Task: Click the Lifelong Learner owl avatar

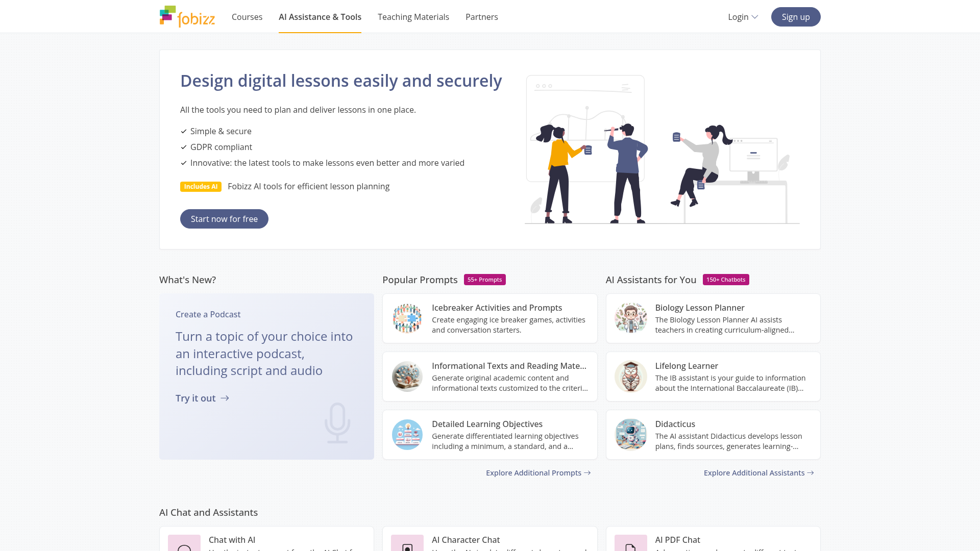Action: [631, 377]
